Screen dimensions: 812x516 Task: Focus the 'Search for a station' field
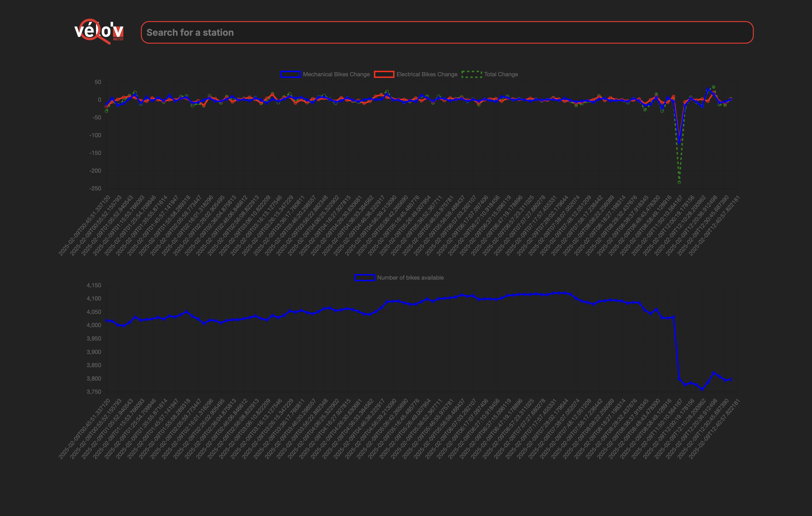(x=447, y=32)
